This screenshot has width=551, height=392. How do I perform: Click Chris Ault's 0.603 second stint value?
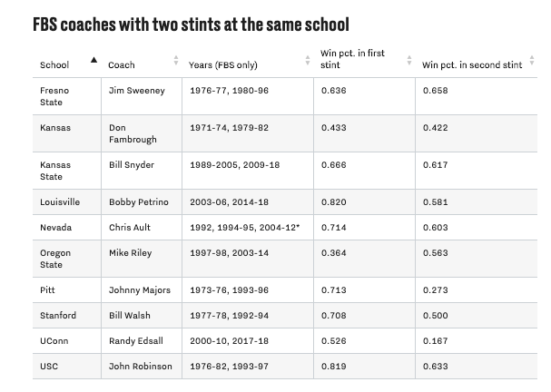[436, 228]
